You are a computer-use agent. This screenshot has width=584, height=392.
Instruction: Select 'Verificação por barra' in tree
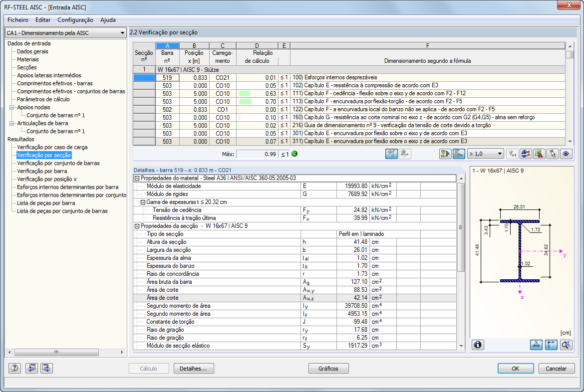click(x=42, y=171)
